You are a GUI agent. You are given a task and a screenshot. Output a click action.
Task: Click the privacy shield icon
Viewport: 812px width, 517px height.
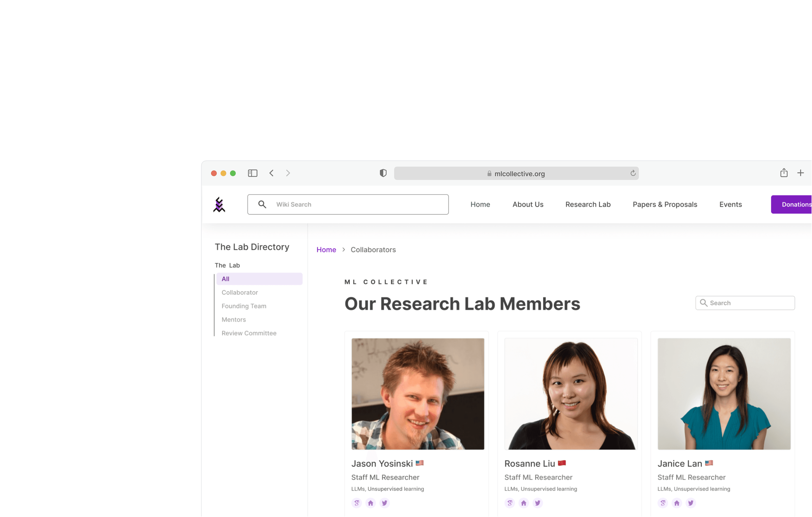coord(383,173)
